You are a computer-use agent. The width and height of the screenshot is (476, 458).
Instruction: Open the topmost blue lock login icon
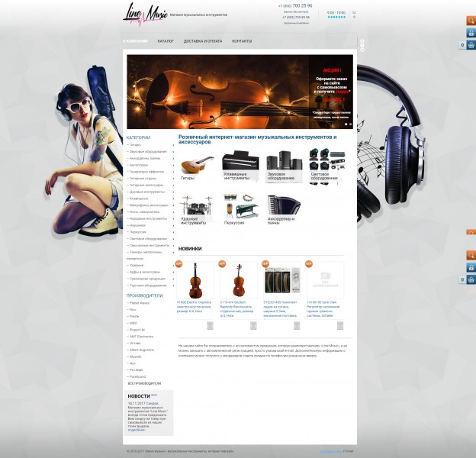coord(471,33)
